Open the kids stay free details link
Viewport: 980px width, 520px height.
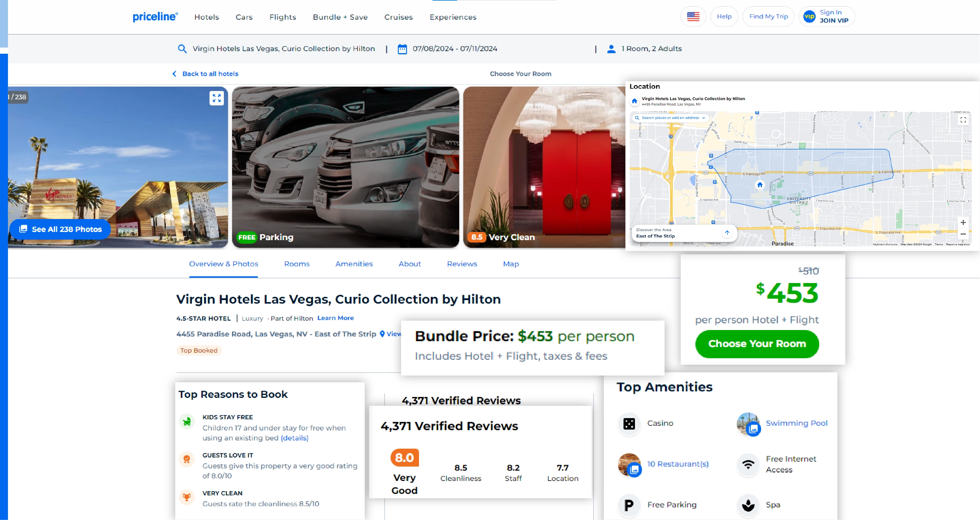(x=295, y=438)
